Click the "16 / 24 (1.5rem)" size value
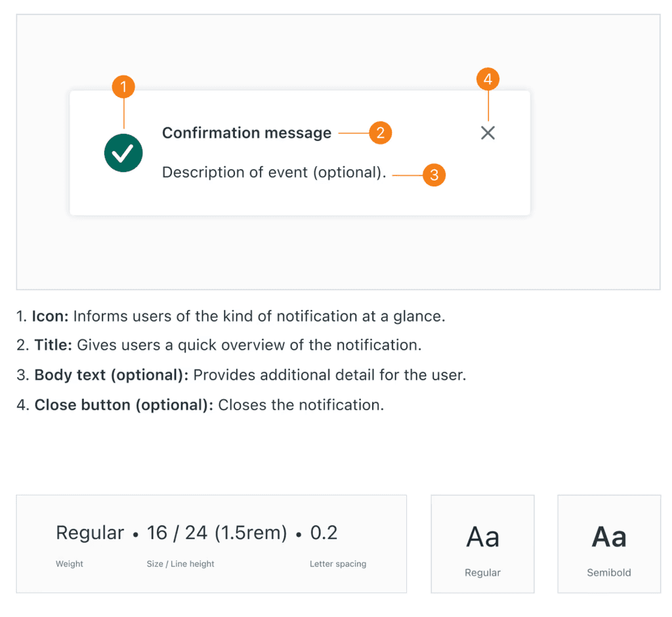672x617 pixels. click(x=217, y=532)
